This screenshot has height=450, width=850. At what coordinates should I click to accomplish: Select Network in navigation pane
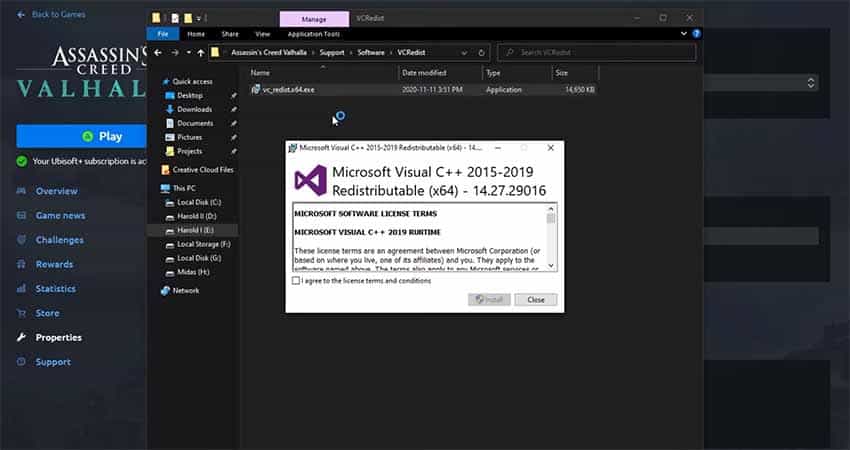point(186,291)
